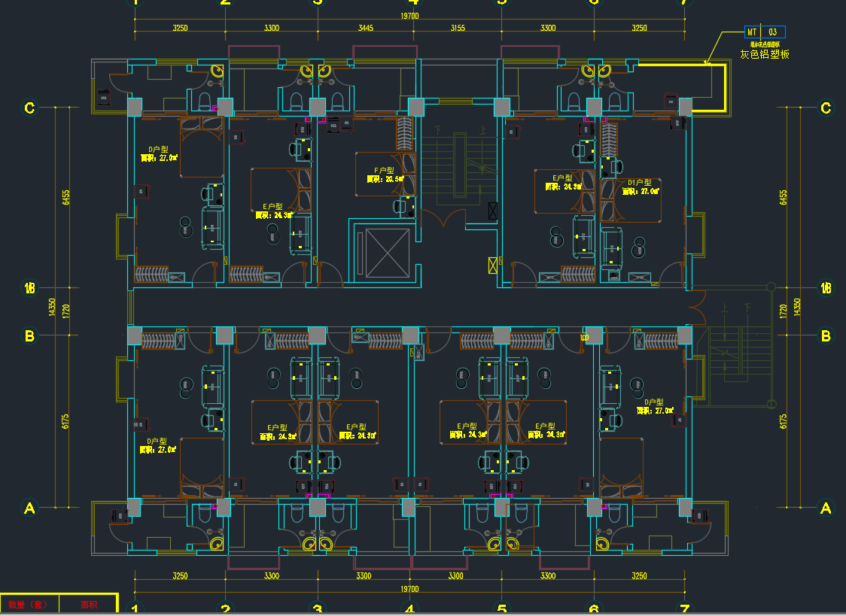The width and height of the screenshot is (846, 616).
Task: Select the "D户型" label in the upper-left unit
Action: [158, 149]
